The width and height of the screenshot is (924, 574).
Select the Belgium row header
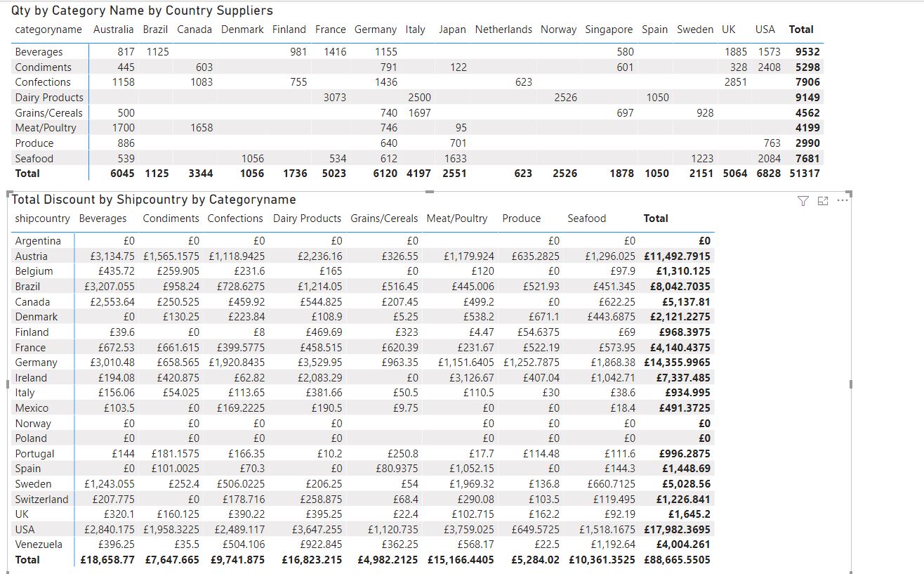click(34, 271)
